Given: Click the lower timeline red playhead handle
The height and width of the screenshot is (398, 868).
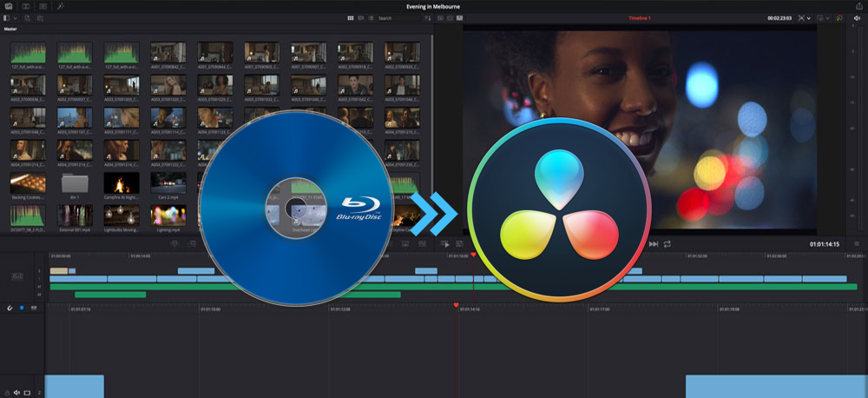Looking at the screenshot, I should [x=457, y=305].
